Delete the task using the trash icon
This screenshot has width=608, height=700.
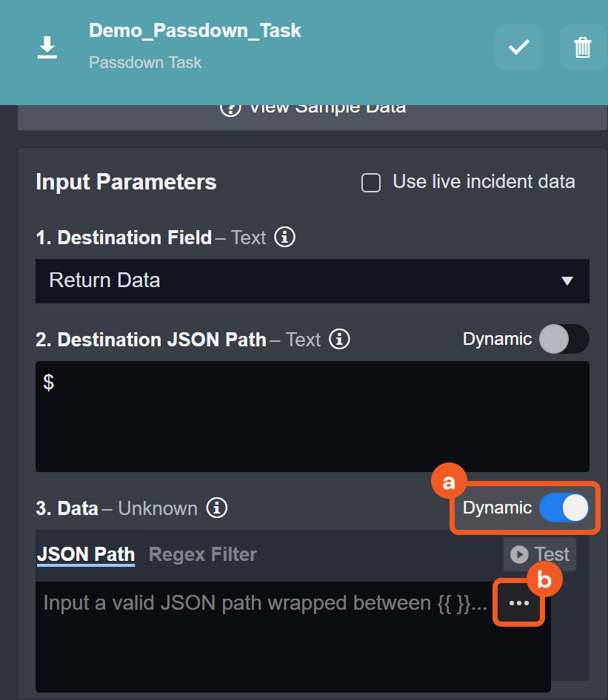583,47
